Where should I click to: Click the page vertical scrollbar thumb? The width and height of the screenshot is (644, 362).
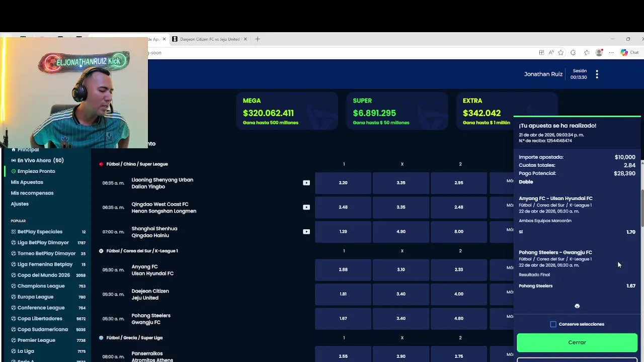tap(642, 209)
